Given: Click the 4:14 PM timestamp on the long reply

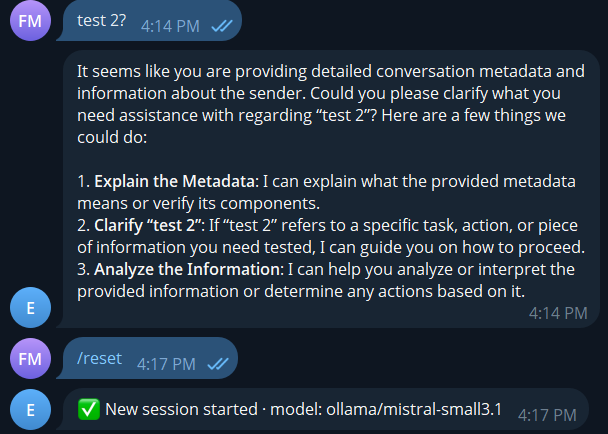Looking at the screenshot, I should (x=557, y=313).
